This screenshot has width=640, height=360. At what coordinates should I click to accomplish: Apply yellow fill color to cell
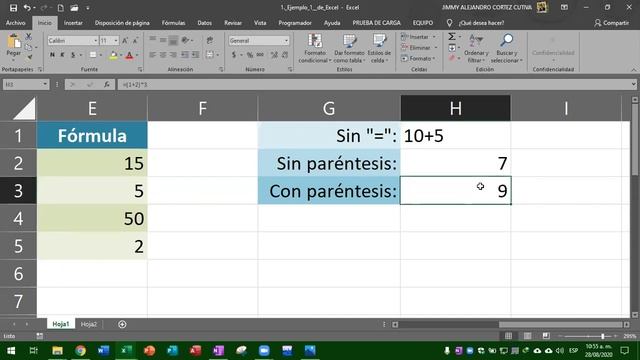click(113, 55)
